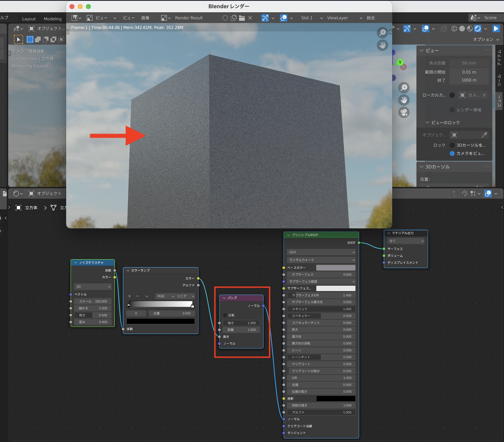Click the zoom magnifier icon in render window
The width and height of the screenshot is (504, 442).
pos(382,32)
